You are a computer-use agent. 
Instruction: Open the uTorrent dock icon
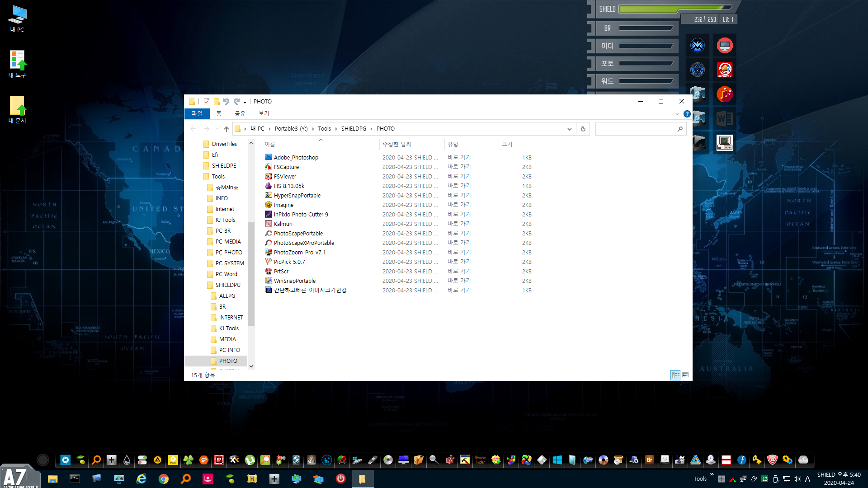click(250, 460)
